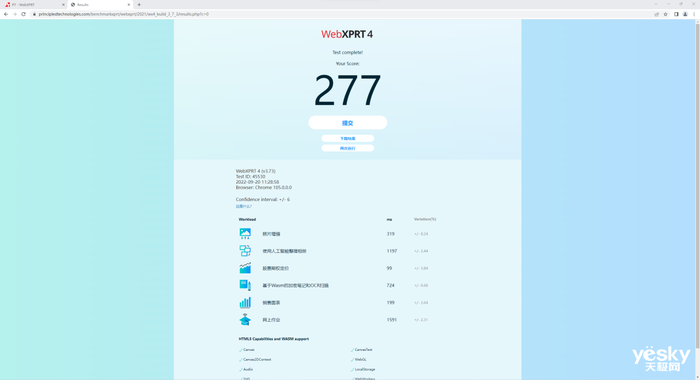Click the Confidence interval text
The height and width of the screenshot is (380, 700).
(x=262, y=200)
